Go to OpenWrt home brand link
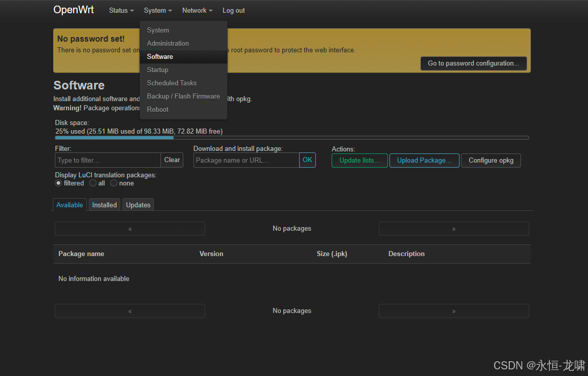This screenshot has width=588, height=376. click(74, 10)
